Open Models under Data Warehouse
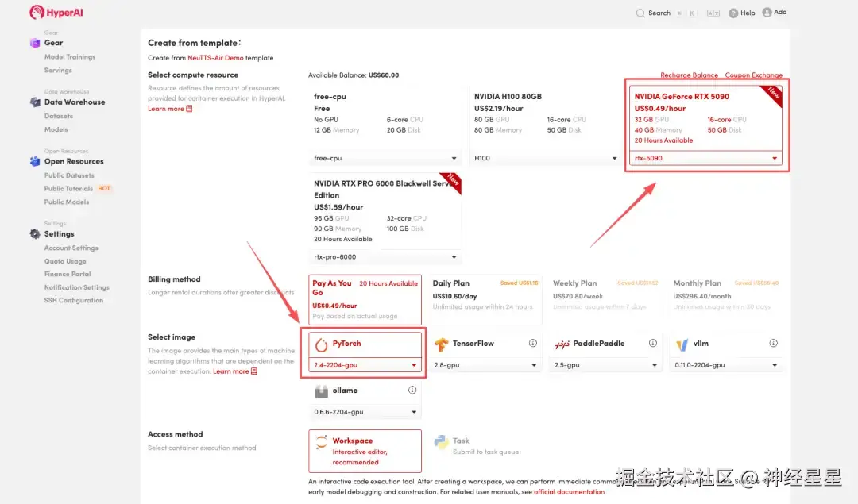The height and width of the screenshot is (504, 858). pos(56,129)
